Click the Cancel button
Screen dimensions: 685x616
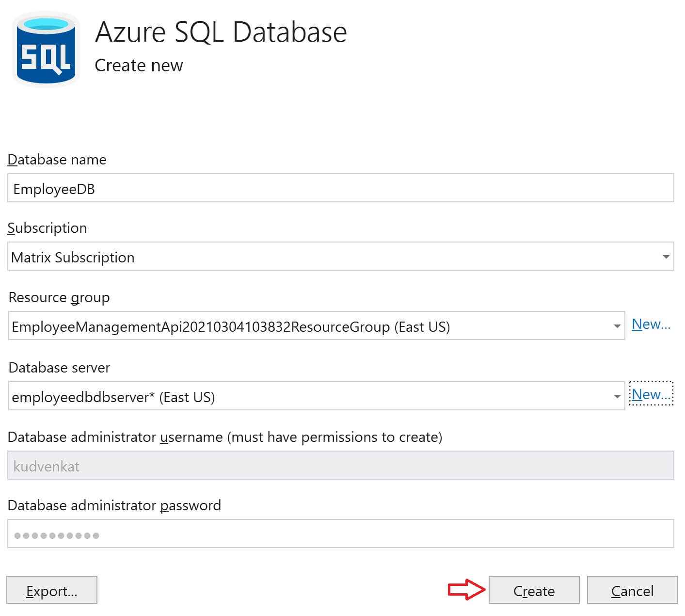(632, 590)
